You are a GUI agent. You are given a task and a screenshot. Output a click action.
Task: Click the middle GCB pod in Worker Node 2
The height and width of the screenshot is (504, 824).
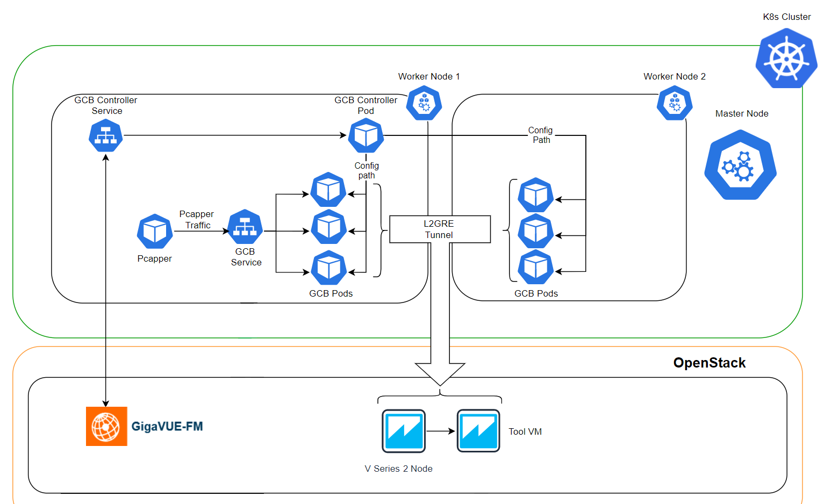coord(536,231)
